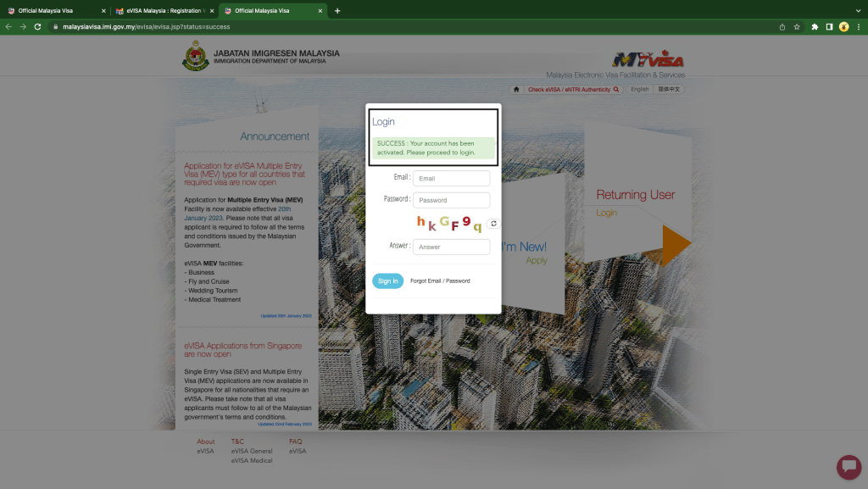The image size is (868, 489).
Task: Open the side panel icon
Action: (829, 26)
